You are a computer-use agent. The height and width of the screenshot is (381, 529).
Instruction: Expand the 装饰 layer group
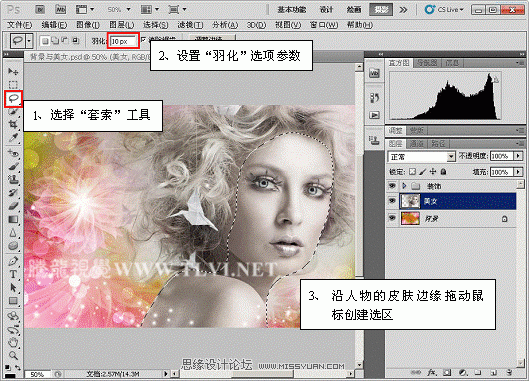tap(404, 186)
